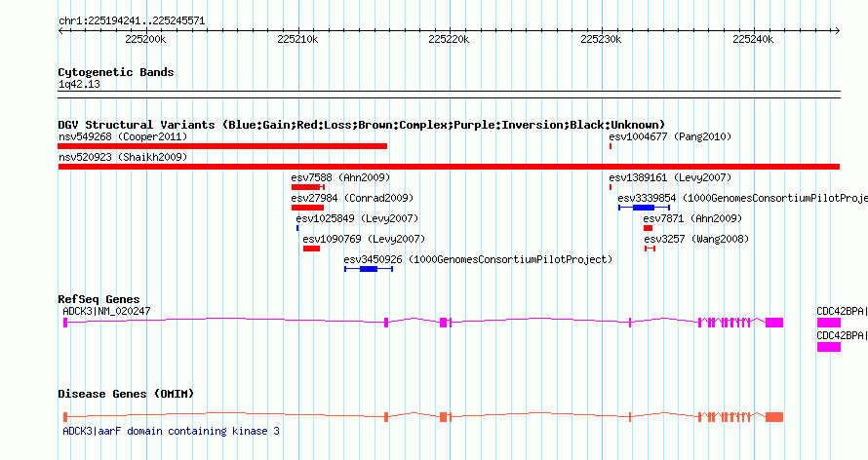
Task: Select the nsv549268 red loss bar
Action: (x=222, y=146)
